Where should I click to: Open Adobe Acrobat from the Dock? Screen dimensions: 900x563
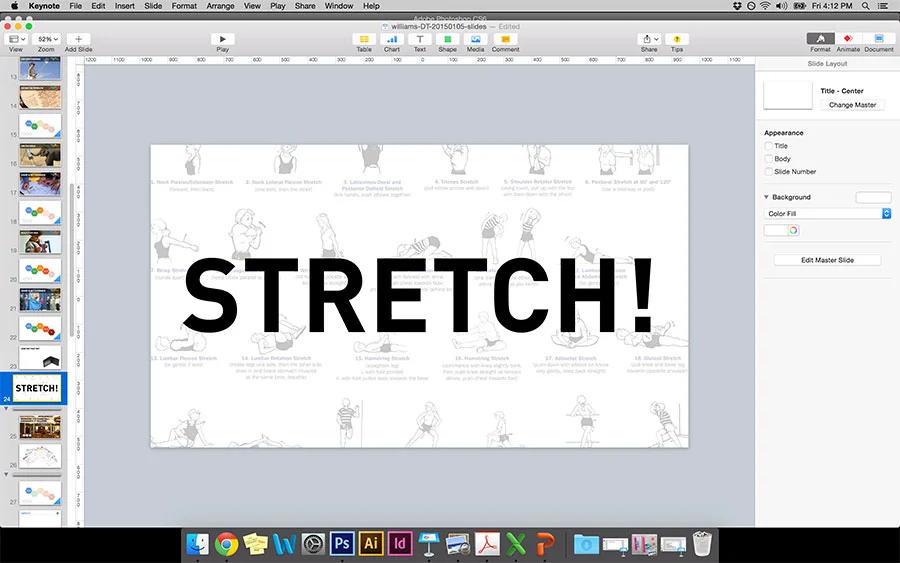pyautogui.click(x=487, y=543)
